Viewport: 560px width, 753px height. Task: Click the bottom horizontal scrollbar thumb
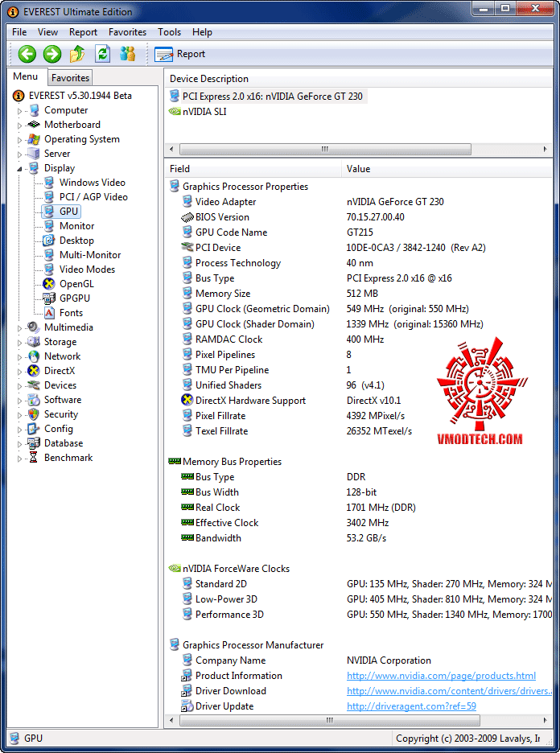click(x=329, y=720)
